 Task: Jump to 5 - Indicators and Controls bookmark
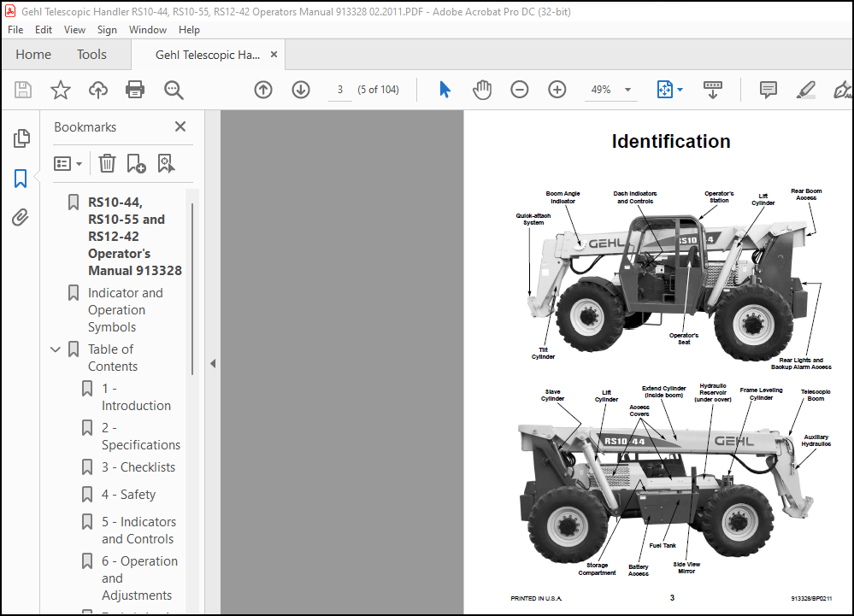(138, 531)
